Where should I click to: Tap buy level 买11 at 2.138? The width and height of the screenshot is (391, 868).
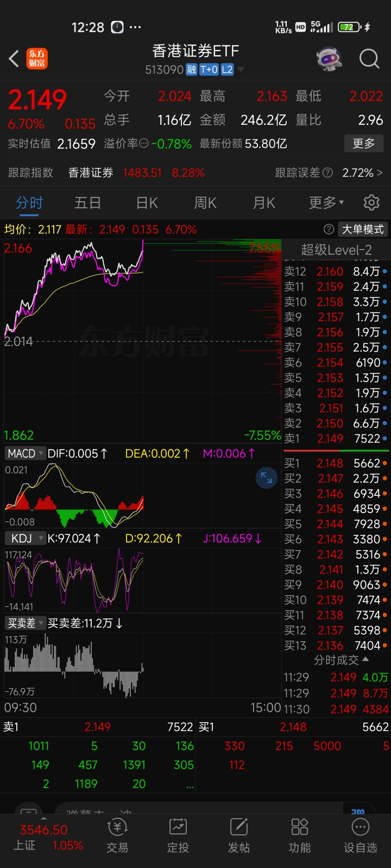(336, 615)
